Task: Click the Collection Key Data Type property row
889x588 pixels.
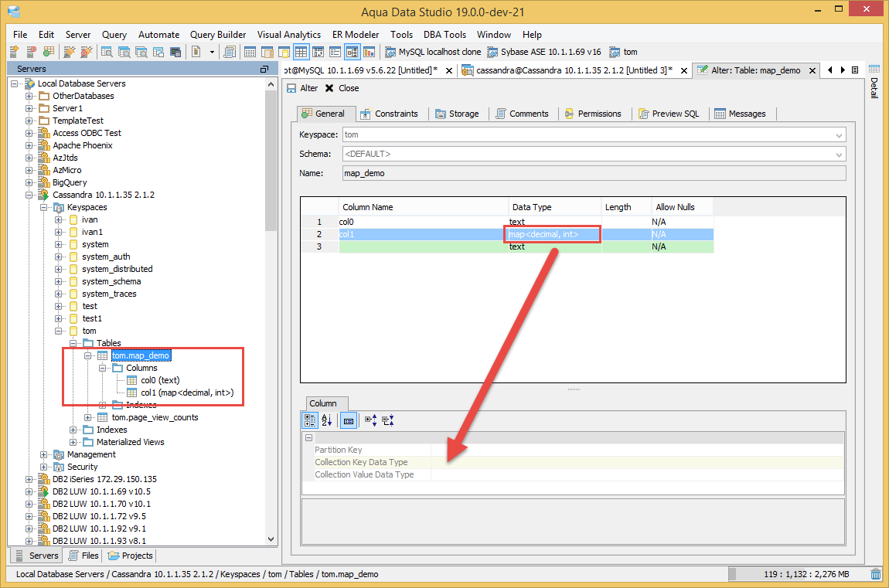Action: click(573, 462)
